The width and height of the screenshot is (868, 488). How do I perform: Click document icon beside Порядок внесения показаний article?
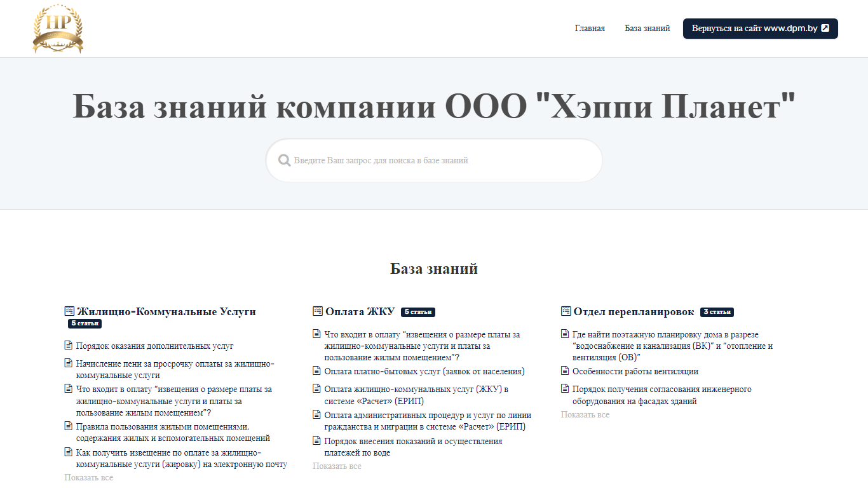[316, 441]
